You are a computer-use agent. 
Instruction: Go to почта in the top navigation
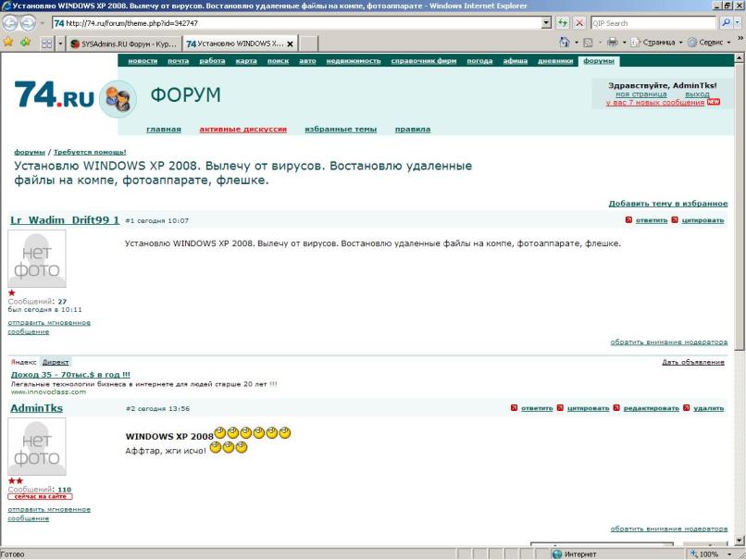tap(178, 61)
